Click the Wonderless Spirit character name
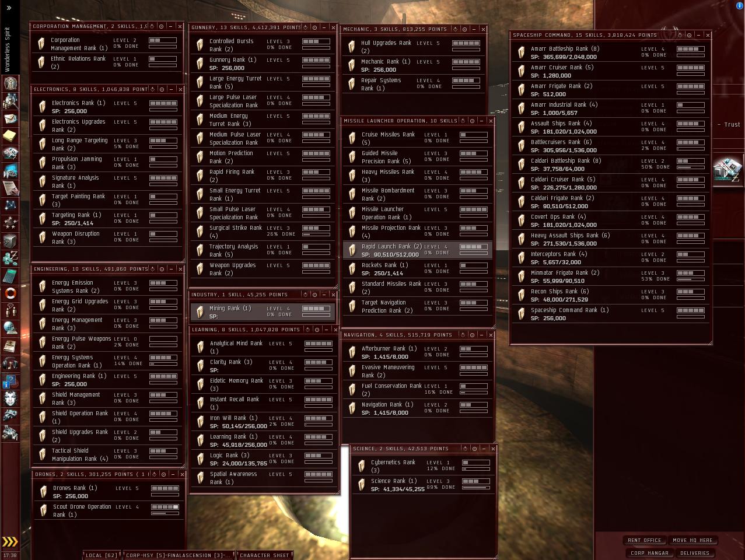 (x=8, y=50)
